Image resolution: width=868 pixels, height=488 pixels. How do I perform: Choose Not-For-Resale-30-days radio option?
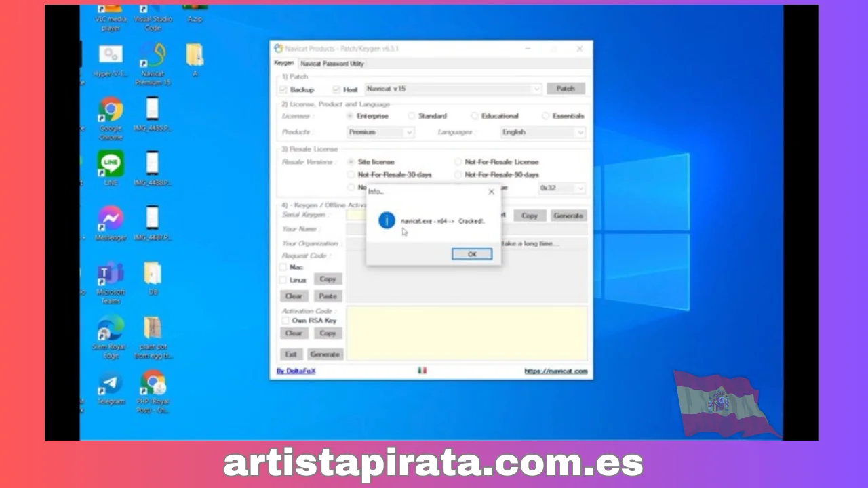(x=351, y=175)
